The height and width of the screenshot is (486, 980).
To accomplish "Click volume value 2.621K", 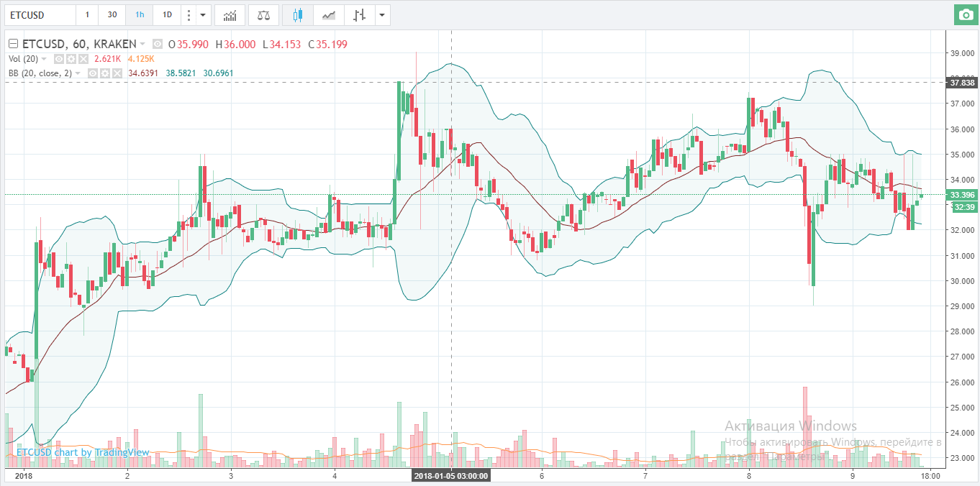I will (107, 59).
